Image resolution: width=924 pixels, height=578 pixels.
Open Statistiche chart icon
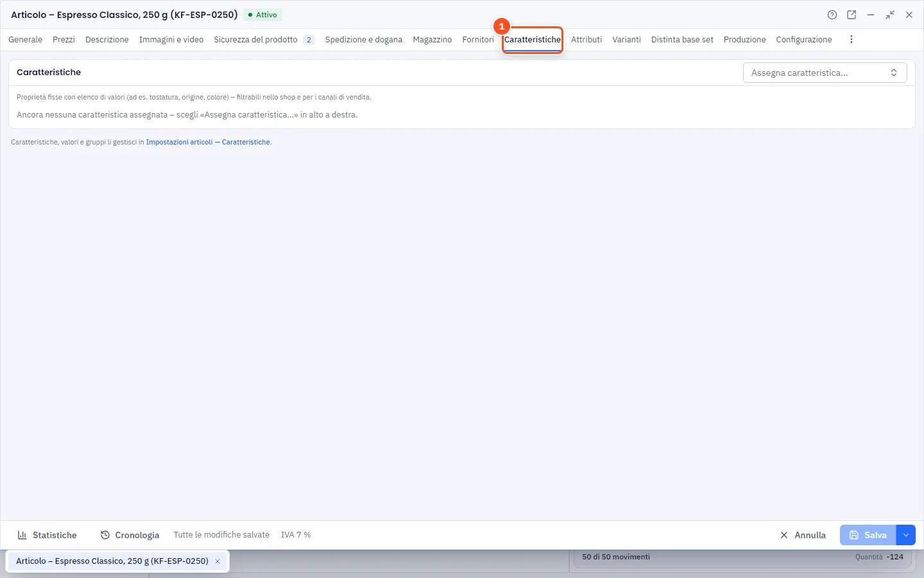22,535
